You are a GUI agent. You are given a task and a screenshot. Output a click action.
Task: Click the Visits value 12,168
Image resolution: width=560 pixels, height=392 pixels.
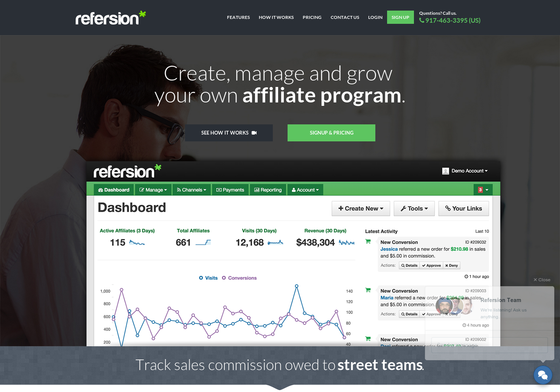250,243
